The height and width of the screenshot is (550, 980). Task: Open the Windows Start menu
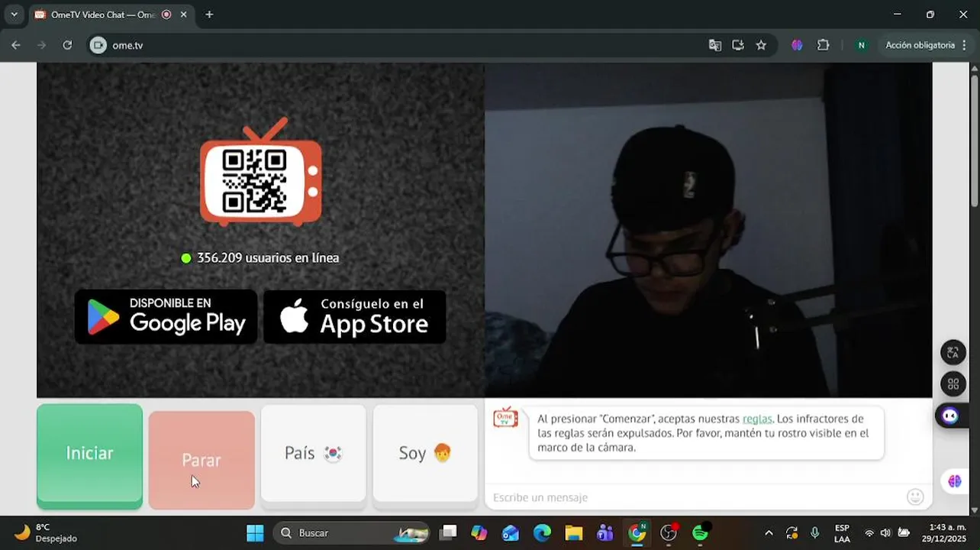(255, 532)
